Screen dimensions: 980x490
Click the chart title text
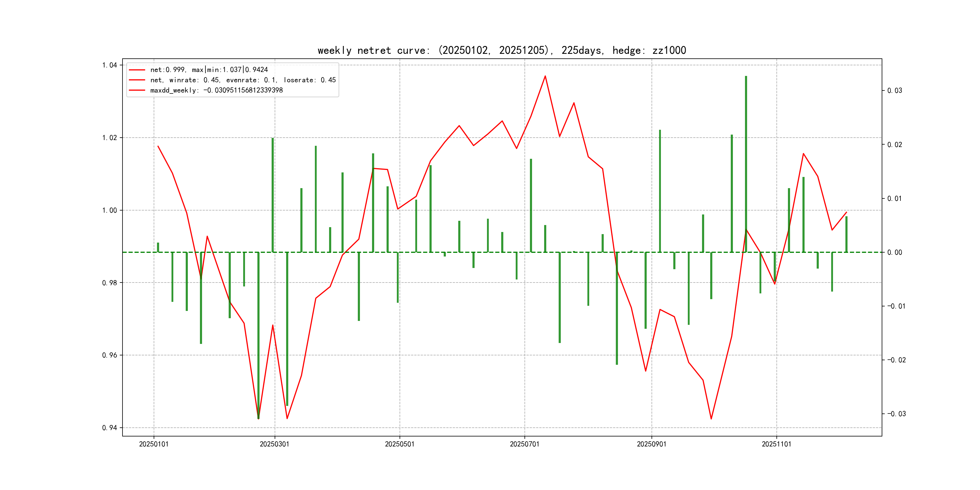501,50
